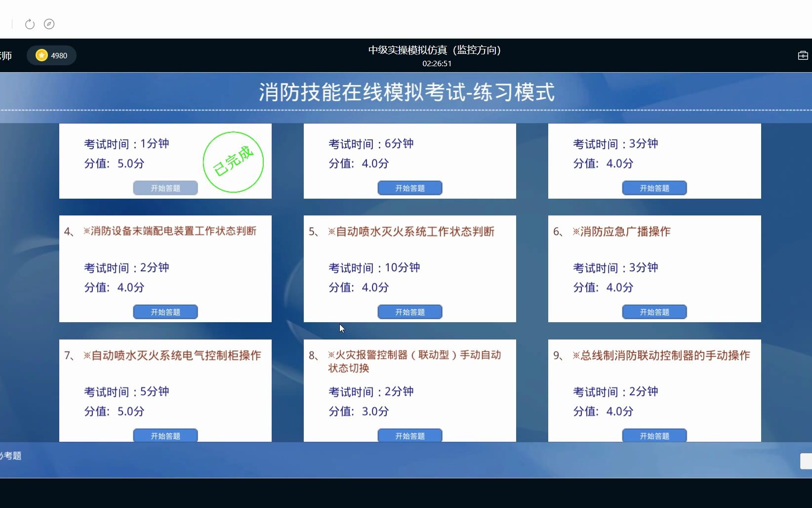
Task: Click the gold coin points badge showing 4980
Action: coord(51,55)
